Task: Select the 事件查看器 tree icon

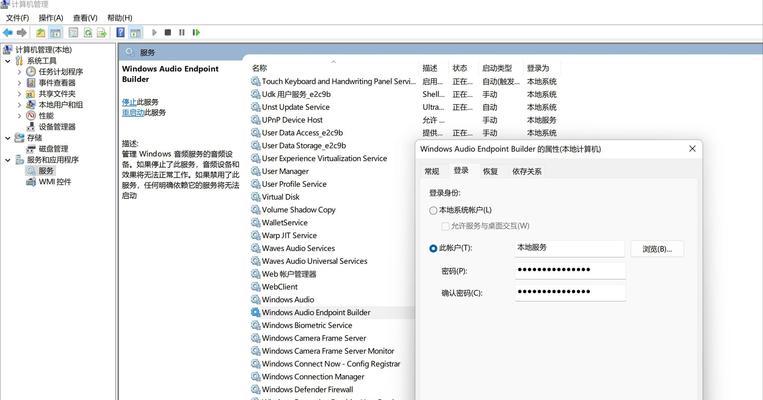Action: pyautogui.click(x=31, y=83)
